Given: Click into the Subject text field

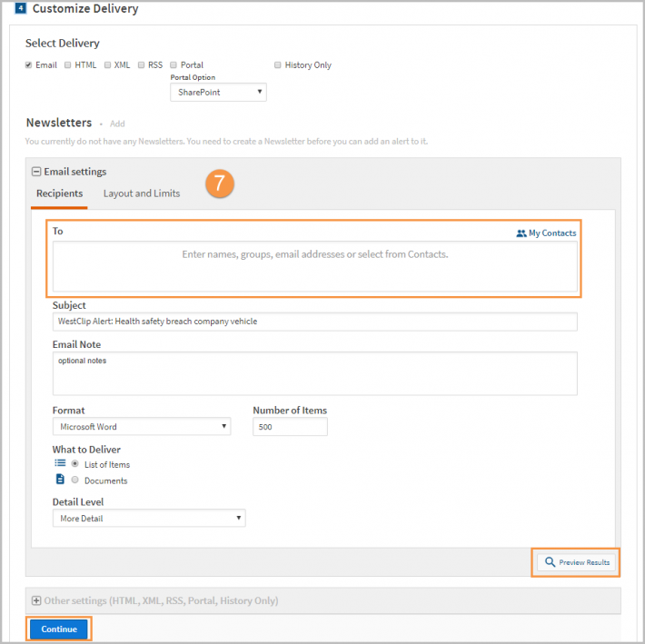Looking at the screenshot, I should coord(314,322).
